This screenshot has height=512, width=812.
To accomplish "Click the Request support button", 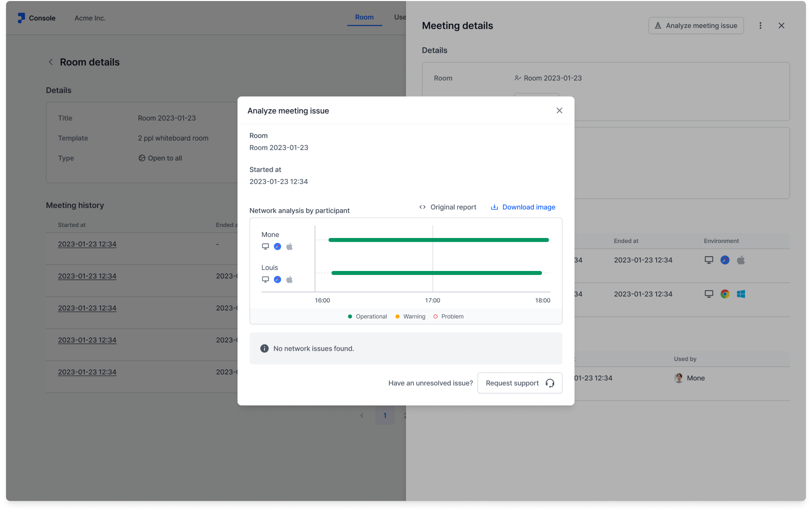I will [520, 383].
